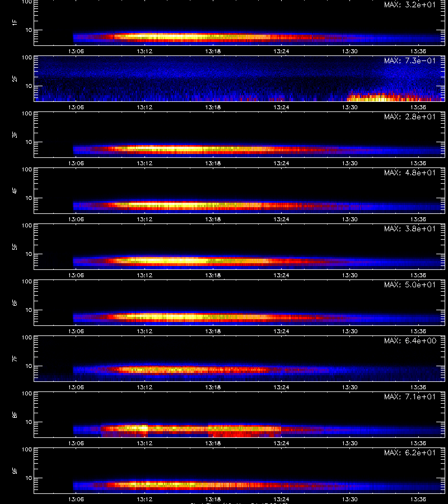Select the 3F axis label
This screenshot has width=448, height=504.
click(15, 134)
